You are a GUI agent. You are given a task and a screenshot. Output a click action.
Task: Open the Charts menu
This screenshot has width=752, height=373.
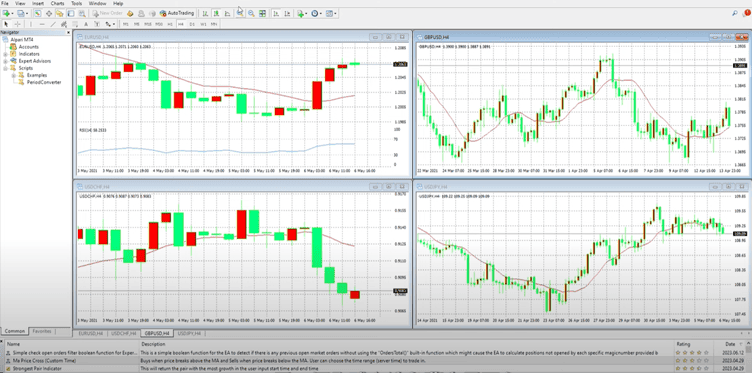[57, 3]
